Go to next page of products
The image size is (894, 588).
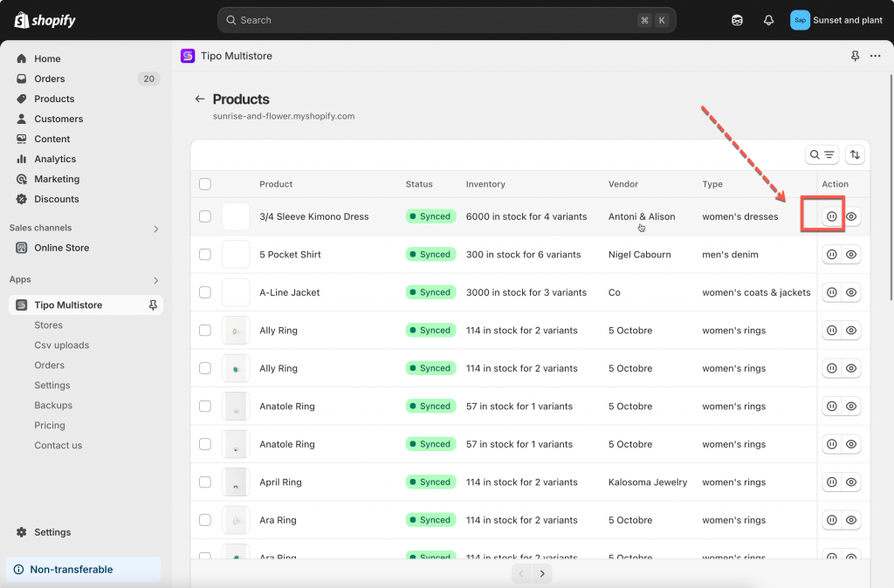(x=542, y=573)
